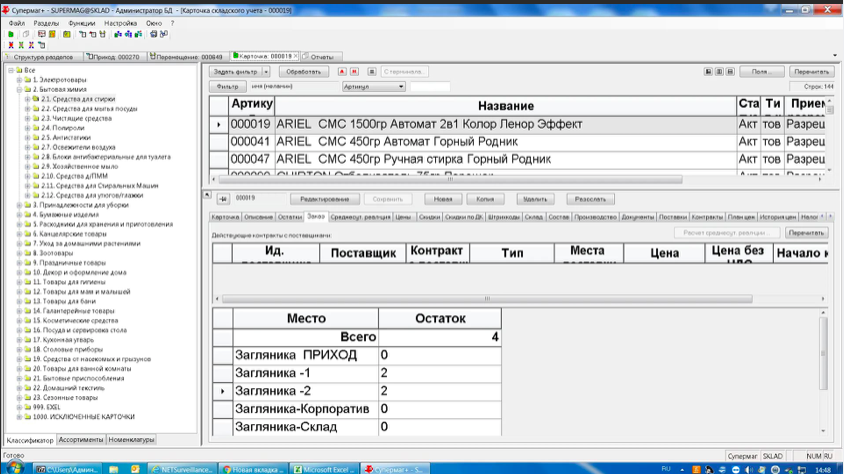Click the Обработать button
This screenshot has width=844, height=474.
coord(303,72)
